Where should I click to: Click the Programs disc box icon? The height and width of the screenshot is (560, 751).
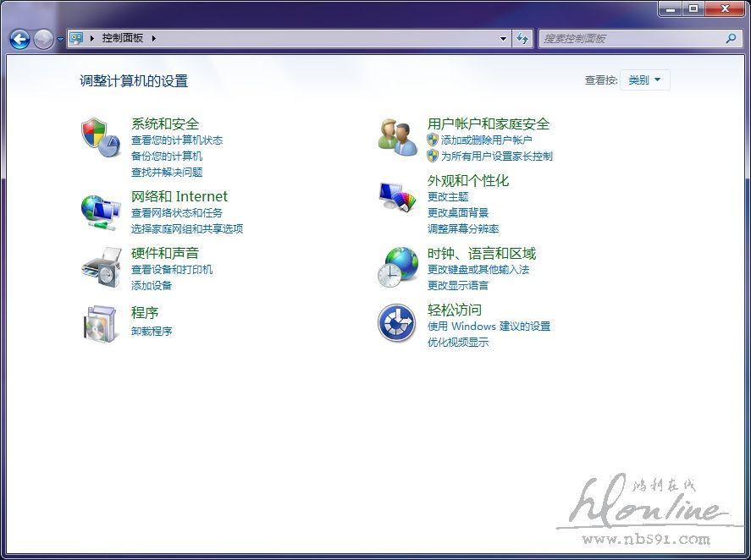[x=101, y=324]
